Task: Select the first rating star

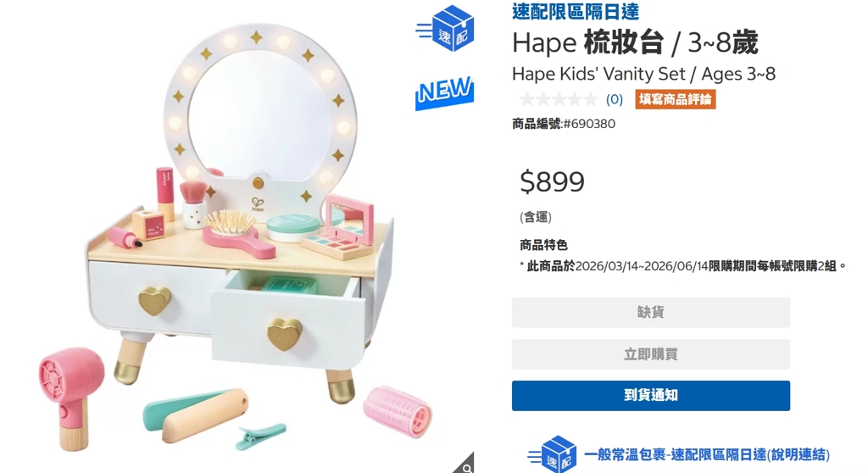Action: tap(527, 99)
